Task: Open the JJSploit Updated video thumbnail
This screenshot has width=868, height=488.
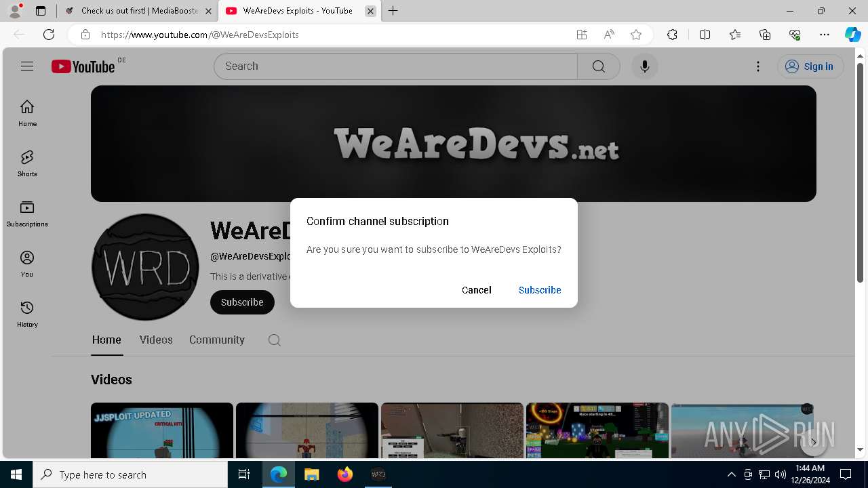Action: point(162,430)
